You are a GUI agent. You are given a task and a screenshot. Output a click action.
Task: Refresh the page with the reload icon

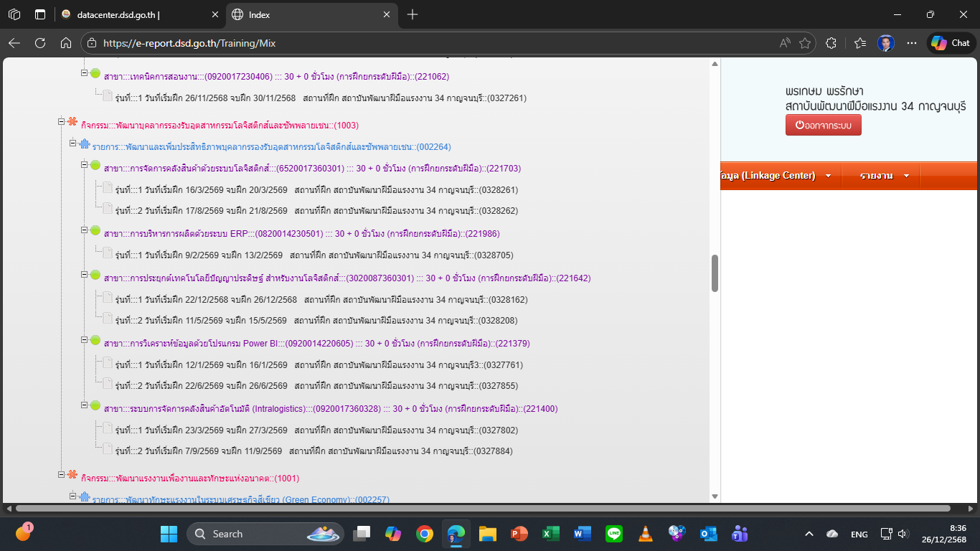pos(40,43)
